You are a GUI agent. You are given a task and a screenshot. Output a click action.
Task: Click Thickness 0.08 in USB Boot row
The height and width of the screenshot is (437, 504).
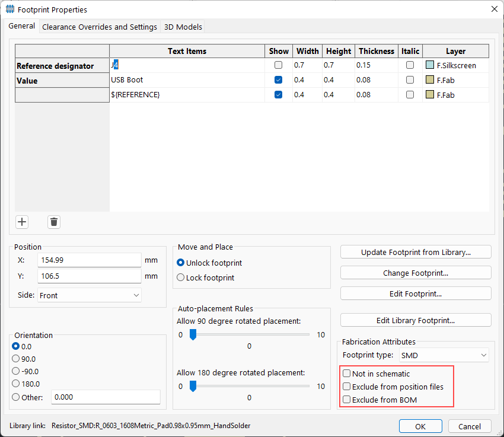(x=377, y=79)
